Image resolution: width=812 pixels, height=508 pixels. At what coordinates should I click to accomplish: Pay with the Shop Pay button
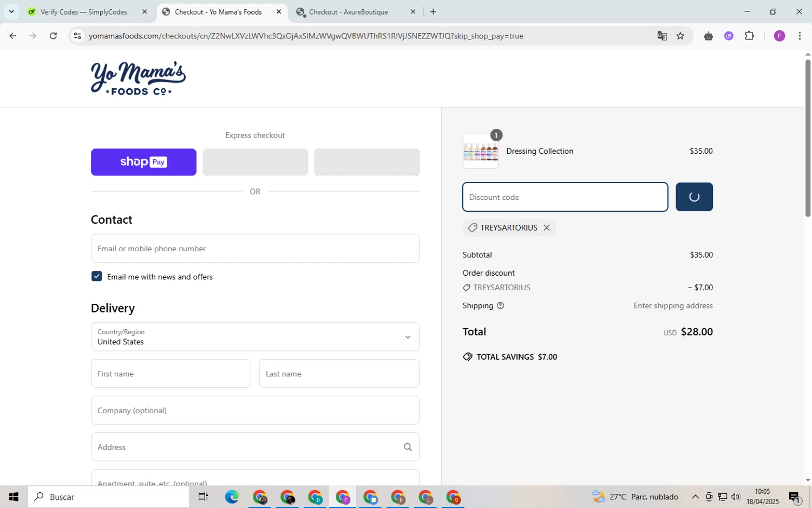point(143,162)
